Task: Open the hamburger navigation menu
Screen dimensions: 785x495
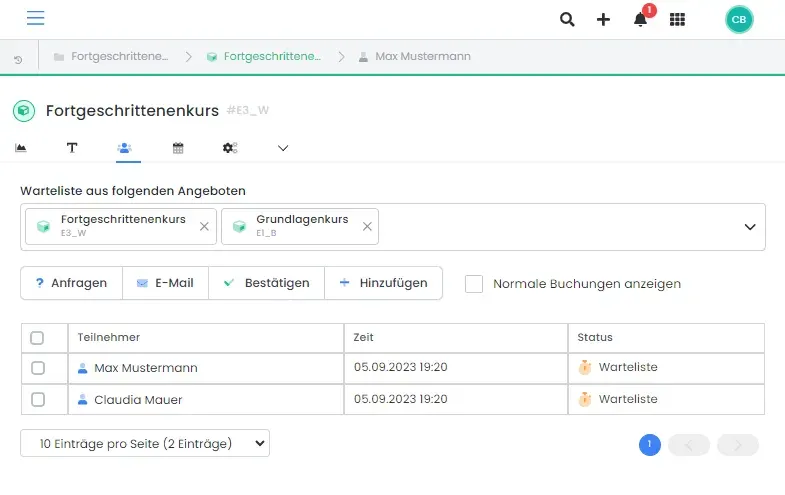Action: click(36, 18)
